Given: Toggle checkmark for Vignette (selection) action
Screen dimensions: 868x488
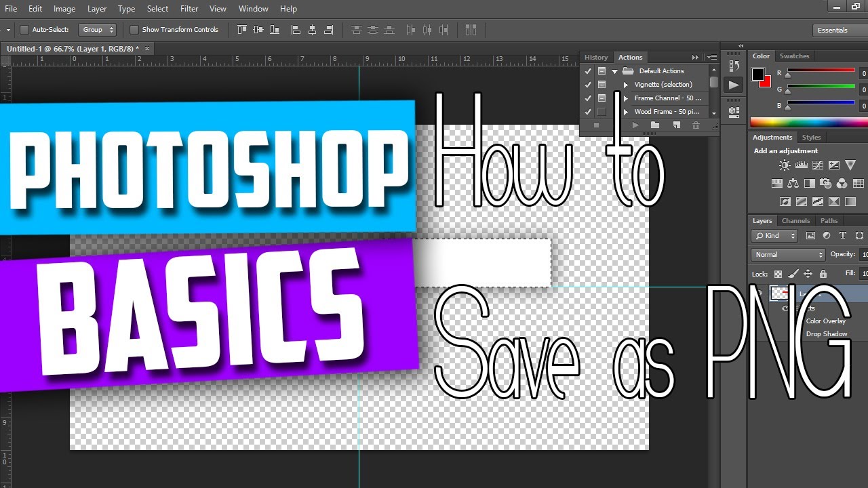Looking at the screenshot, I should 588,85.
